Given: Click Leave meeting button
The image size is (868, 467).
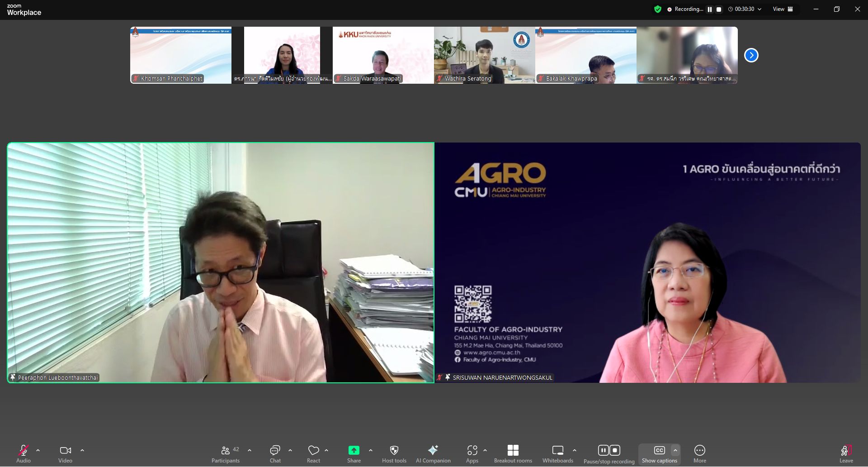Looking at the screenshot, I should pyautogui.click(x=846, y=454).
